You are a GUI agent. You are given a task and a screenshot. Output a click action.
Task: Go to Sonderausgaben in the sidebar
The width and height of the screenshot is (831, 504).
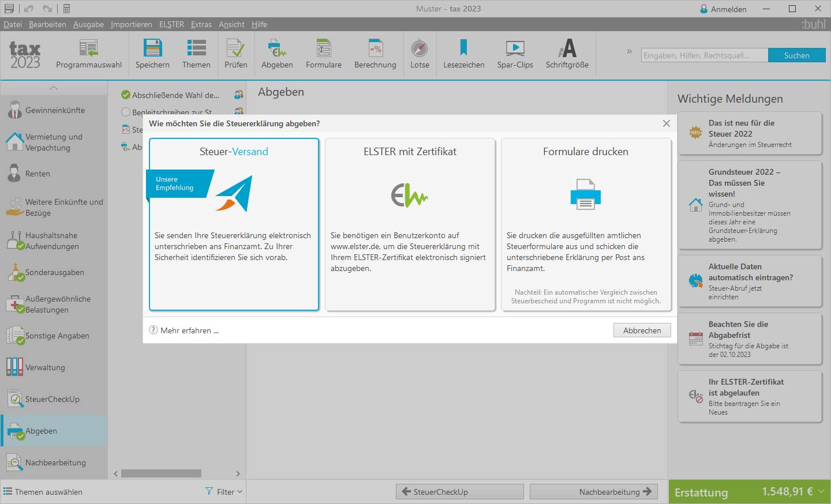54,272
